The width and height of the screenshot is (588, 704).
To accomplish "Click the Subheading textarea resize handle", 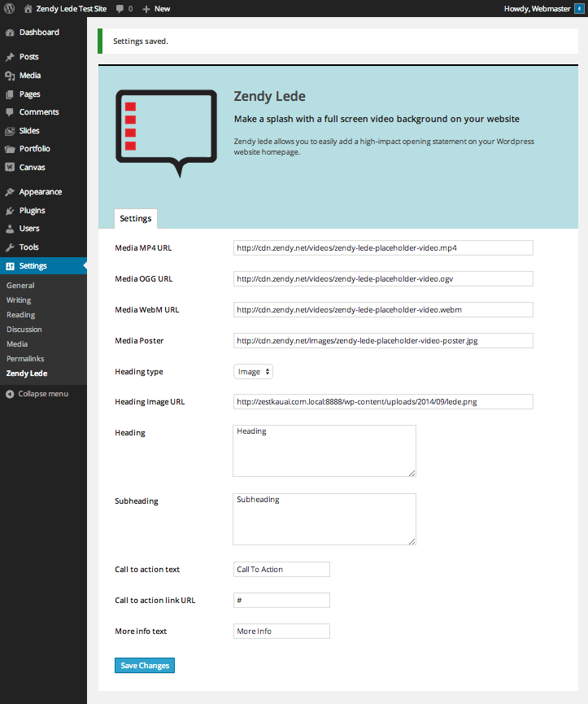I will point(412,541).
